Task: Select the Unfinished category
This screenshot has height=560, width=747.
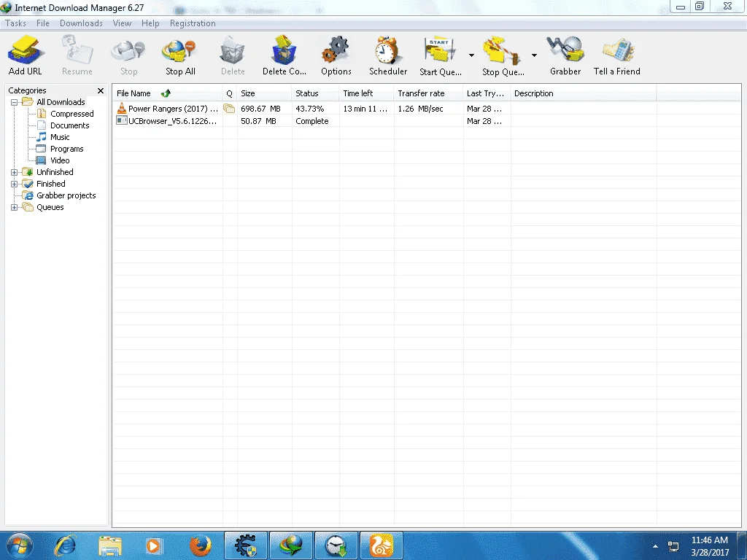Action: tap(55, 172)
